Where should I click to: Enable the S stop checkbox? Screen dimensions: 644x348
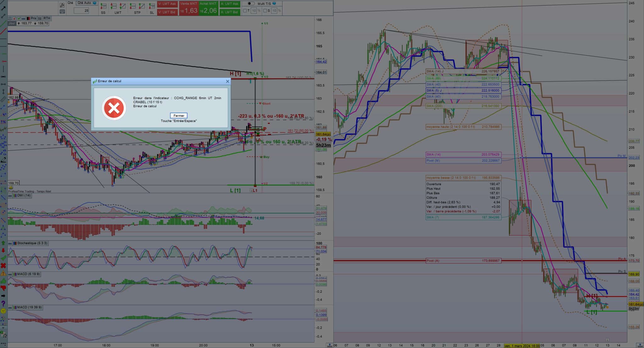click(x=265, y=11)
